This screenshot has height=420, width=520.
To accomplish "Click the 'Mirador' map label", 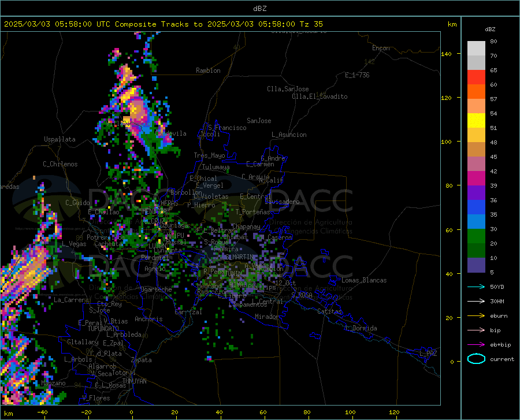I will coord(267,317).
